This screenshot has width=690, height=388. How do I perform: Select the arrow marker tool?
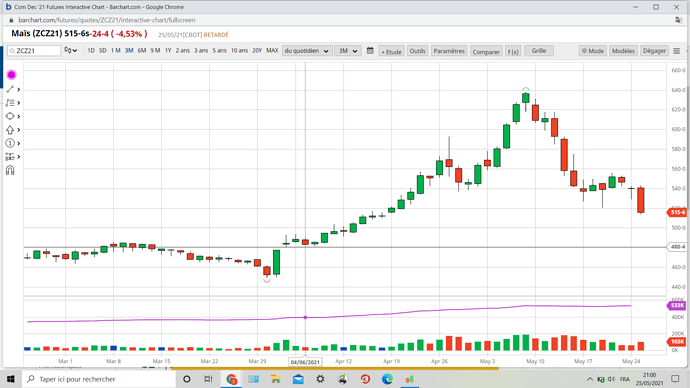[10, 130]
